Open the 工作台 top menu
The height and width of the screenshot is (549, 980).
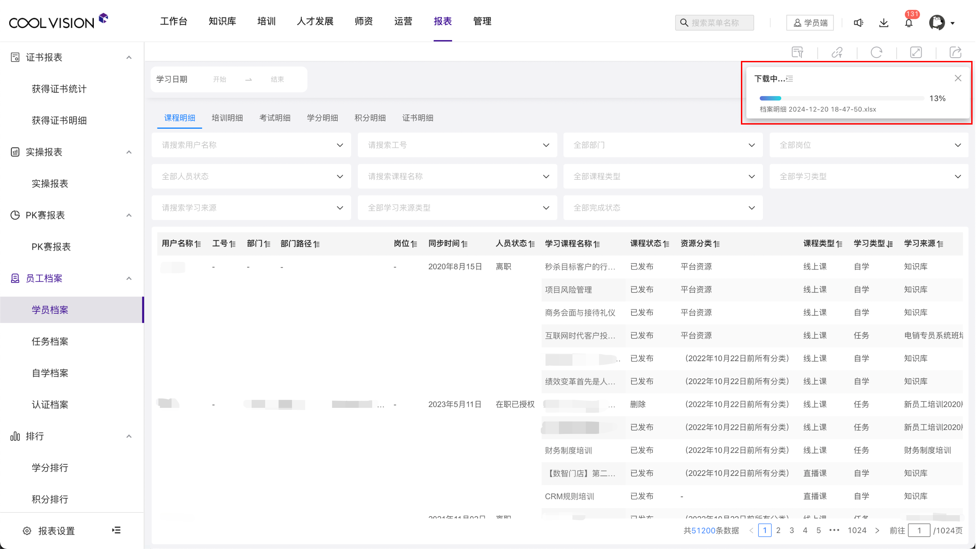173,21
